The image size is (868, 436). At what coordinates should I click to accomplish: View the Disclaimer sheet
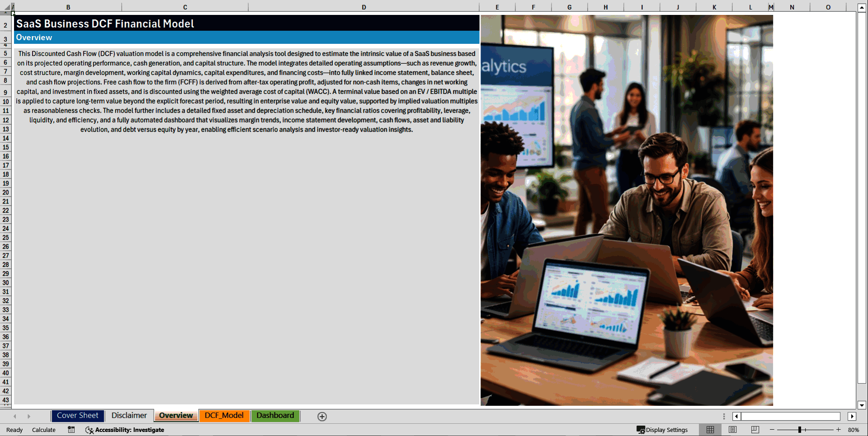pyautogui.click(x=129, y=415)
